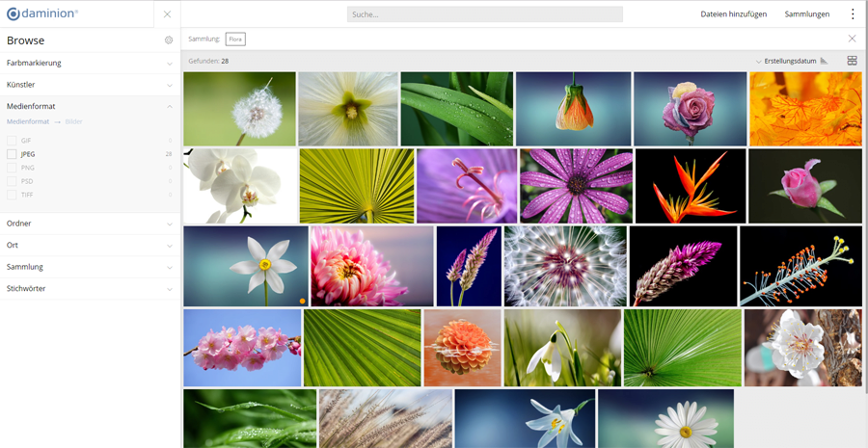This screenshot has width=868, height=448.
Task: Click the daminion logo
Action: pyautogui.click(x=42, y=14)
